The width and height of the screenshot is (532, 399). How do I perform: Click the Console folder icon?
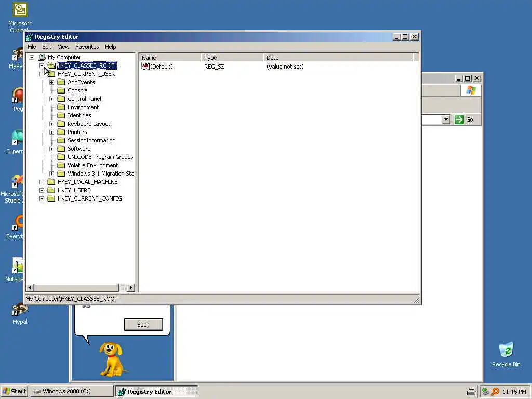[61, 90]
